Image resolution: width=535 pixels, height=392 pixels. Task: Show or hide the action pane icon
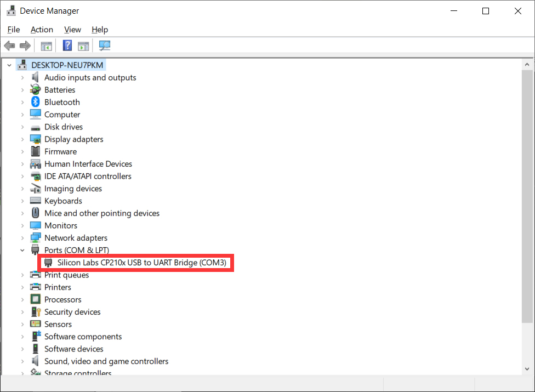point(83,46)
